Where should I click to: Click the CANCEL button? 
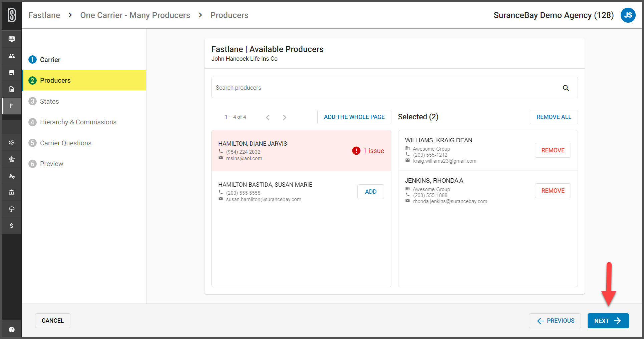53,321
